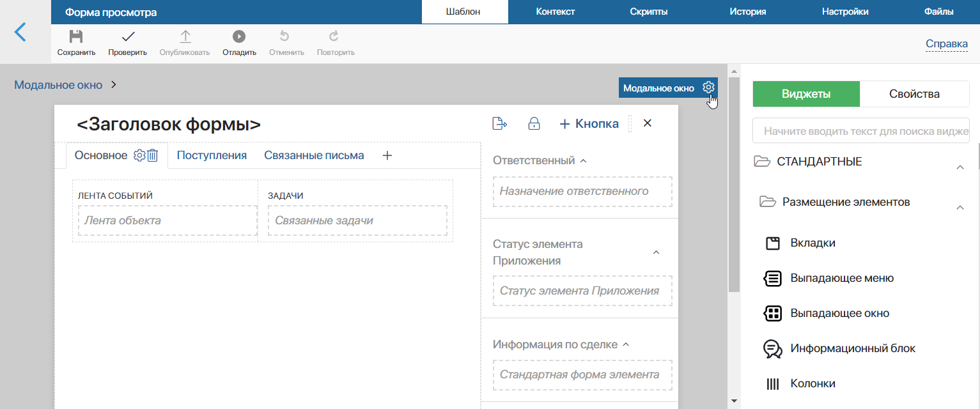The image size is (980, 409).
Task: Open the Поступления form tab
Action: [x=212, y=155]
